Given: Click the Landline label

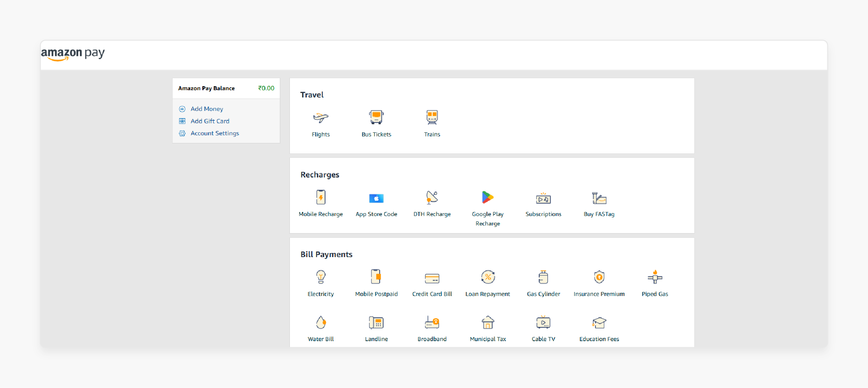Looking at the screenshot, I should pos(376,339).
